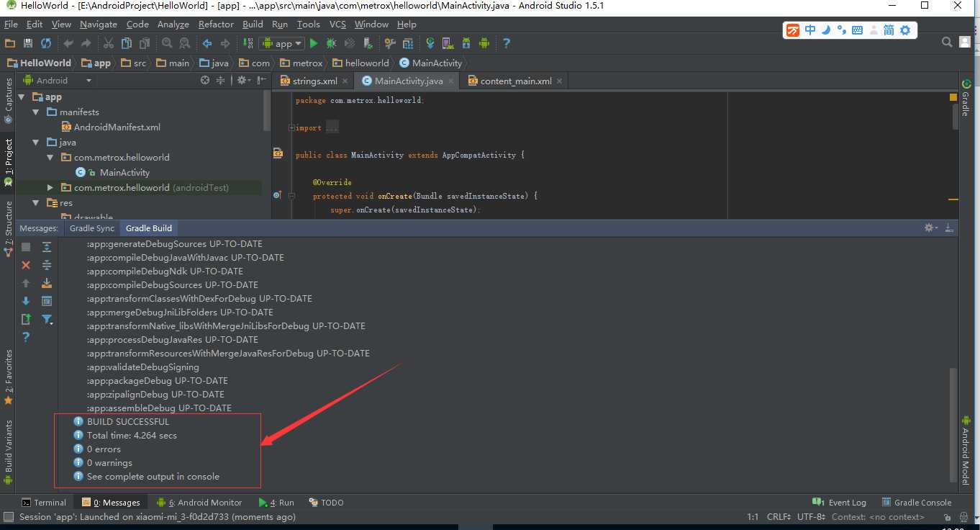Click the red X in Messages toolbar
This screenshot has width=980, height=530.
point(26,265)
